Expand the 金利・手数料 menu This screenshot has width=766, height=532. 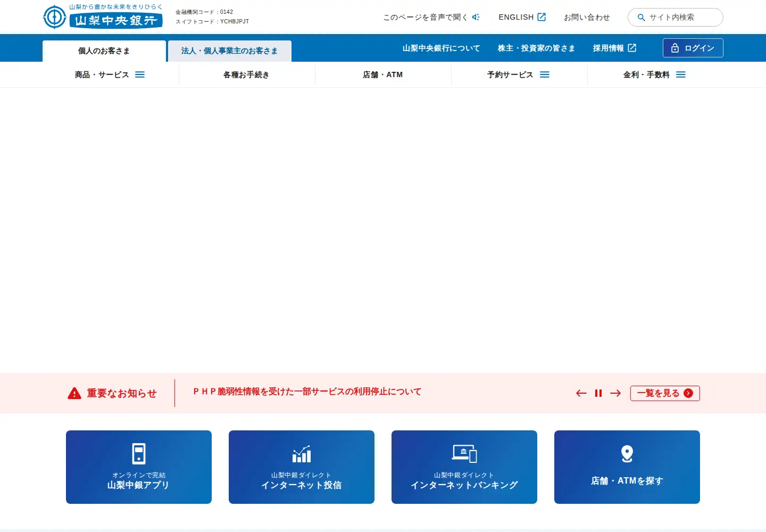[655, 74]
